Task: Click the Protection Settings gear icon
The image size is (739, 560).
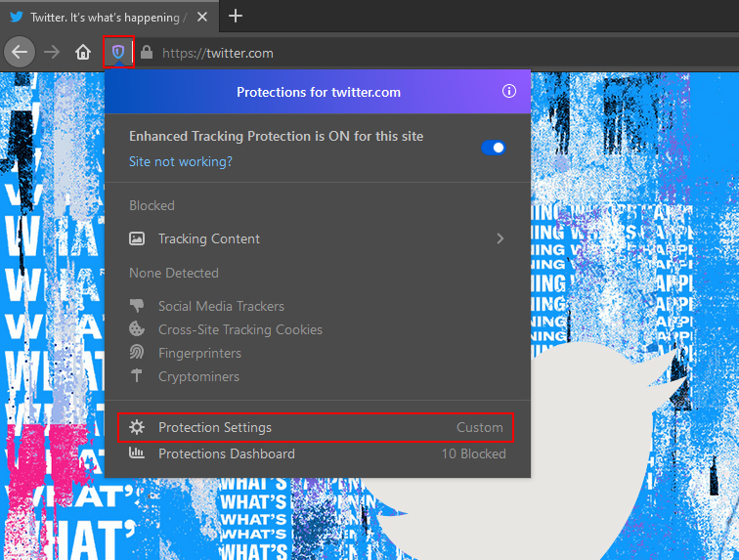Action: pyautogui.click(x=137, y=427)
